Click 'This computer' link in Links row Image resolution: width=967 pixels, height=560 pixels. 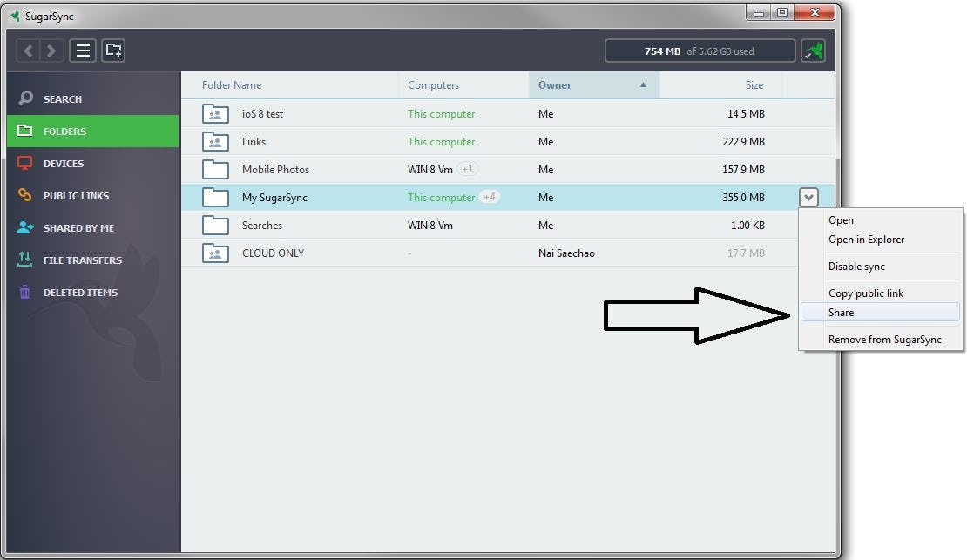tap(441, 141)
